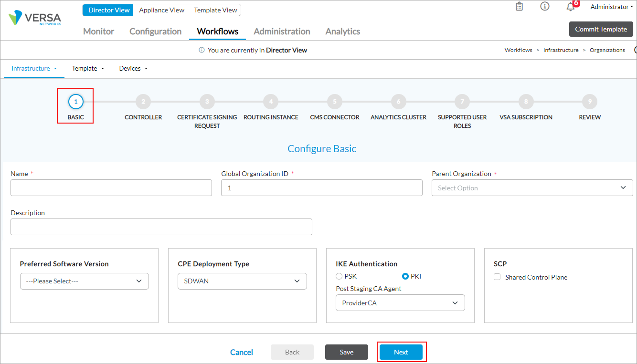This screenshot has height=364, width=637.
Task: Click the information icon in header
Action: 544,7
